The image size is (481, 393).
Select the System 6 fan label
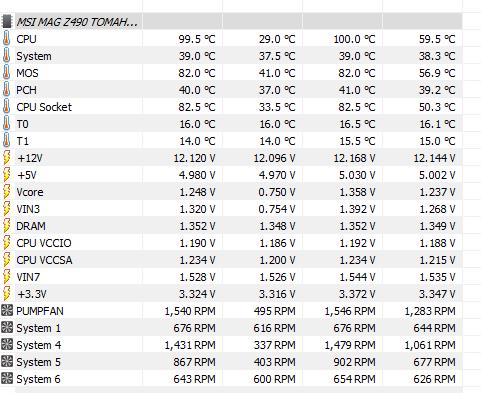(x=38, y=379)
